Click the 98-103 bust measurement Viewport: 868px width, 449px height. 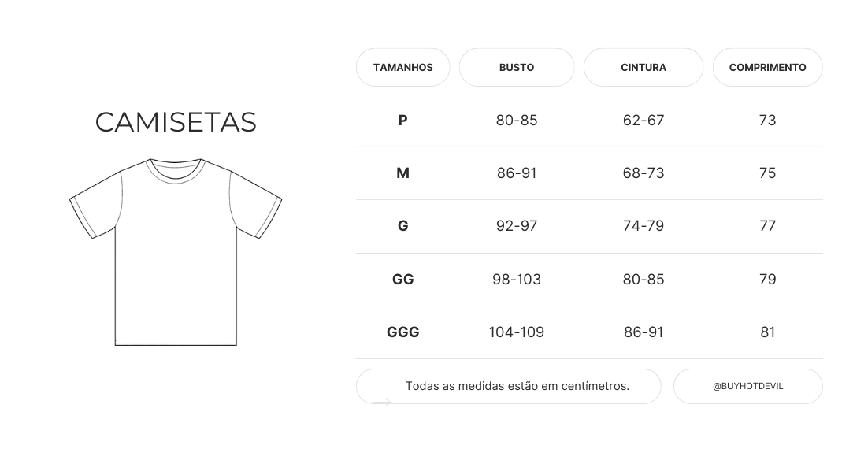(x=517, y=280)
